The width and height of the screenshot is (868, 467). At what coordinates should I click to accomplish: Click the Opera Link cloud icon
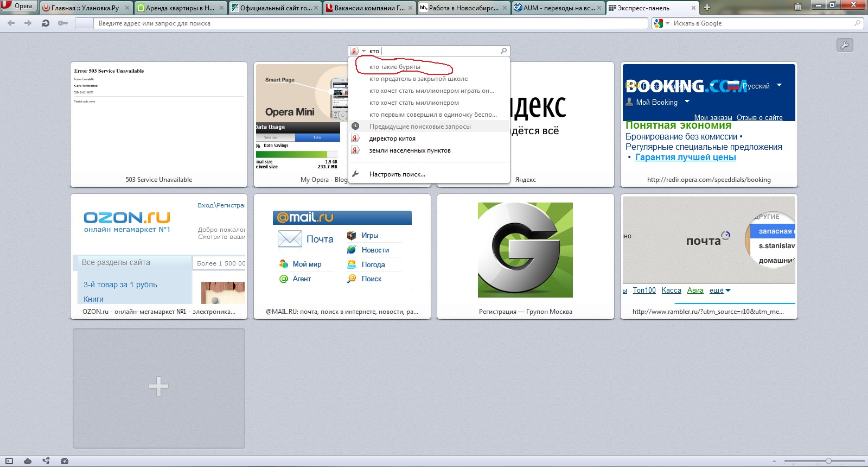28,461
